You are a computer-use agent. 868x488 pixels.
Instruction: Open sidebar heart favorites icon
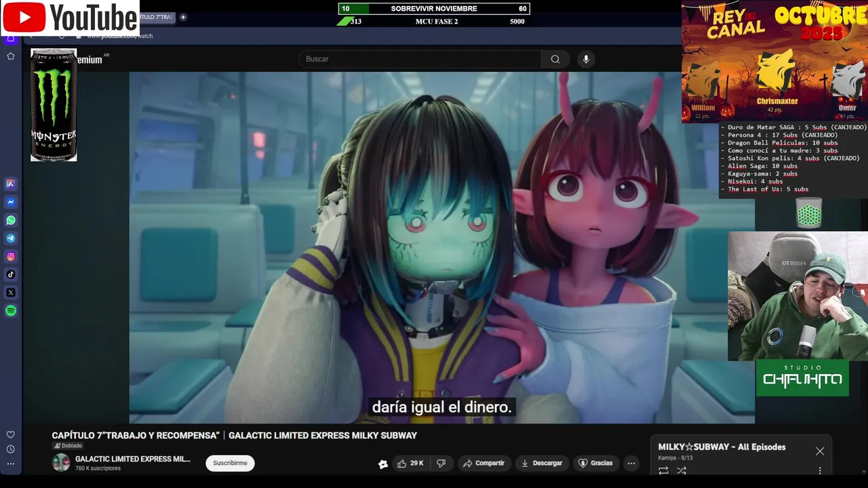(11, 434)
